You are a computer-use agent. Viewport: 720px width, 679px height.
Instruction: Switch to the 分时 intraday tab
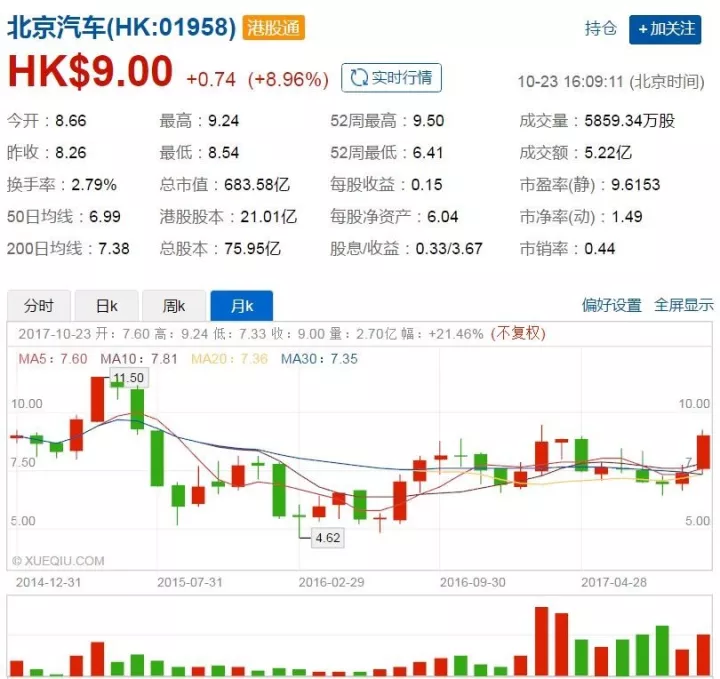(x=39, y=306)
